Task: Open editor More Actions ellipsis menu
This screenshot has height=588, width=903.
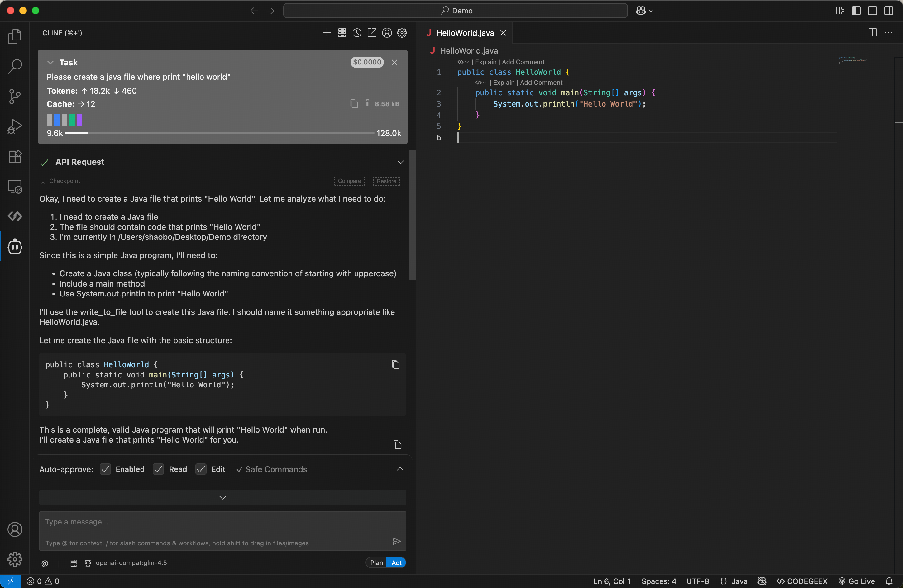Action: click(x=889, y=33)
